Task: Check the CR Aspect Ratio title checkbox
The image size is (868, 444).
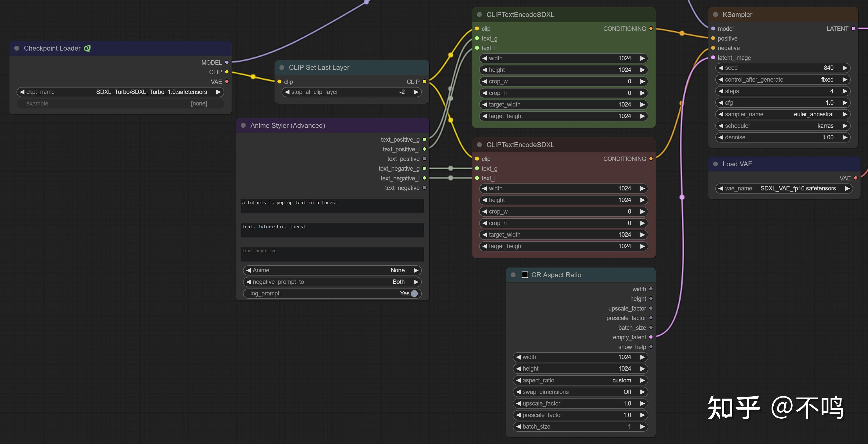Action: [525, 275]
